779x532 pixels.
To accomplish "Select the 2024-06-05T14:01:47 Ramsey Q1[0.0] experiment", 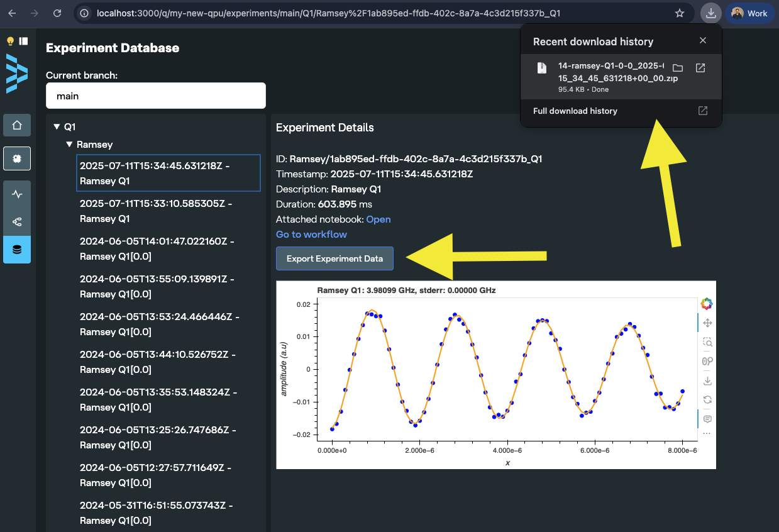I will [x=157, y=249].
